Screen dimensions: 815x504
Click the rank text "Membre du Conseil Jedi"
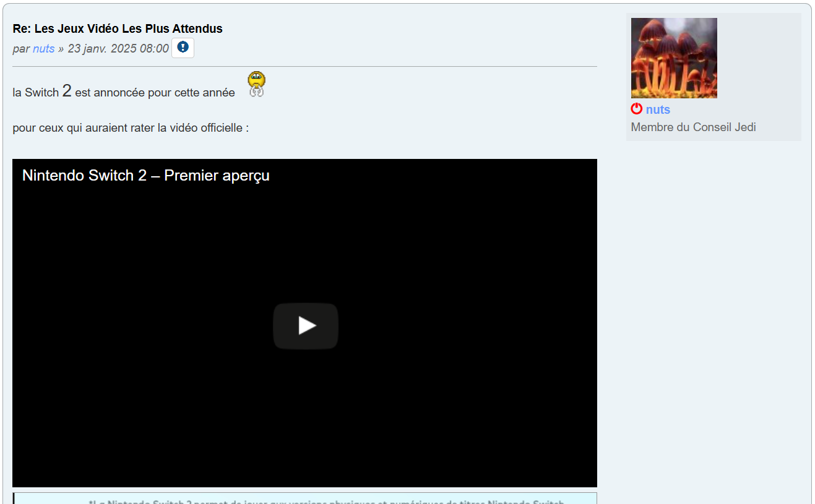point(694,127)
